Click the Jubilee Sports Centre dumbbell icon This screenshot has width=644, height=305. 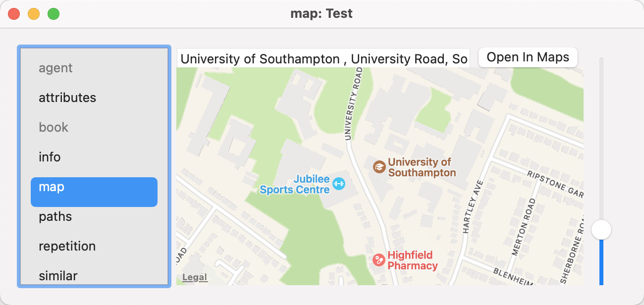339,184
